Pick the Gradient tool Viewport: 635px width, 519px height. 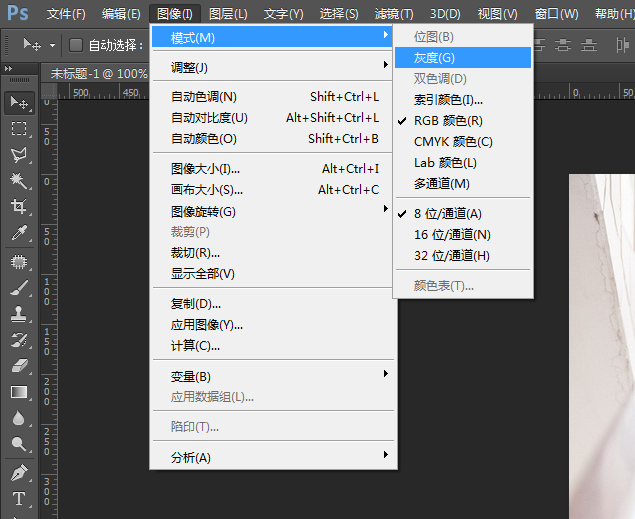[x=19, y=392]
